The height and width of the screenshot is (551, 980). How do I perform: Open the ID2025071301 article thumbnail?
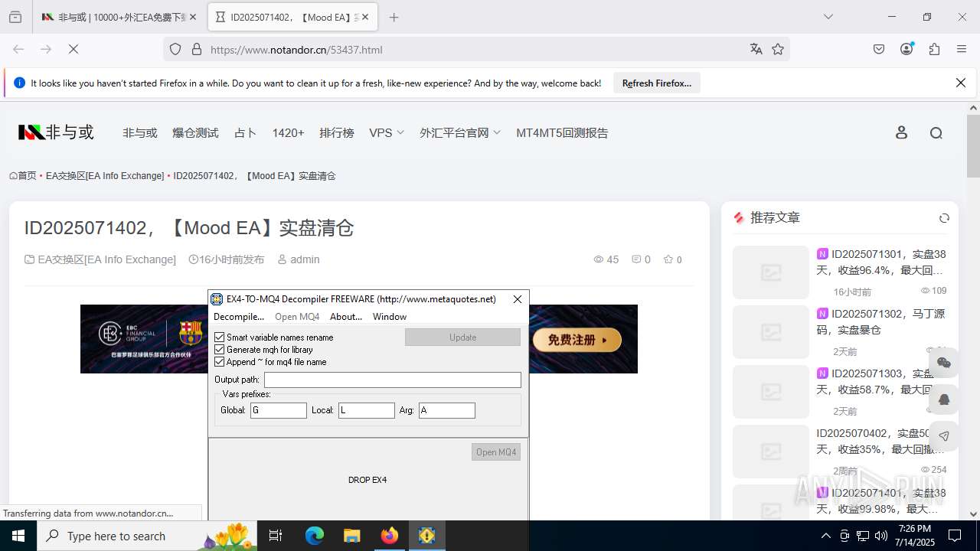771,272
